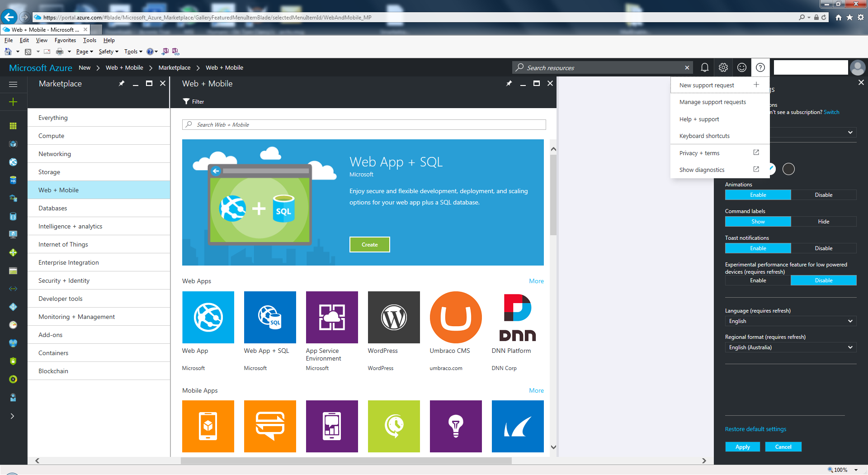Open the Favorites browser menu
Image resolution: width=868 pixels, height=475 pixels.
65,40
